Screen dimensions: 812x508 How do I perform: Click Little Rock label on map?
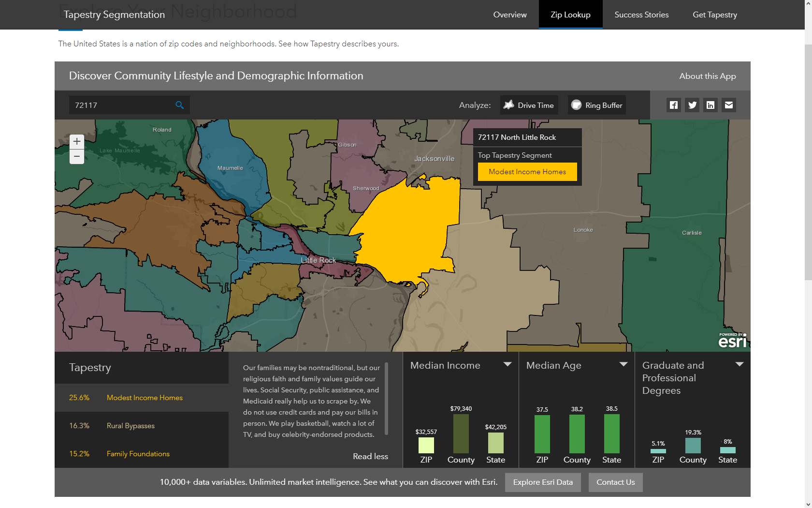click(318, 260)
